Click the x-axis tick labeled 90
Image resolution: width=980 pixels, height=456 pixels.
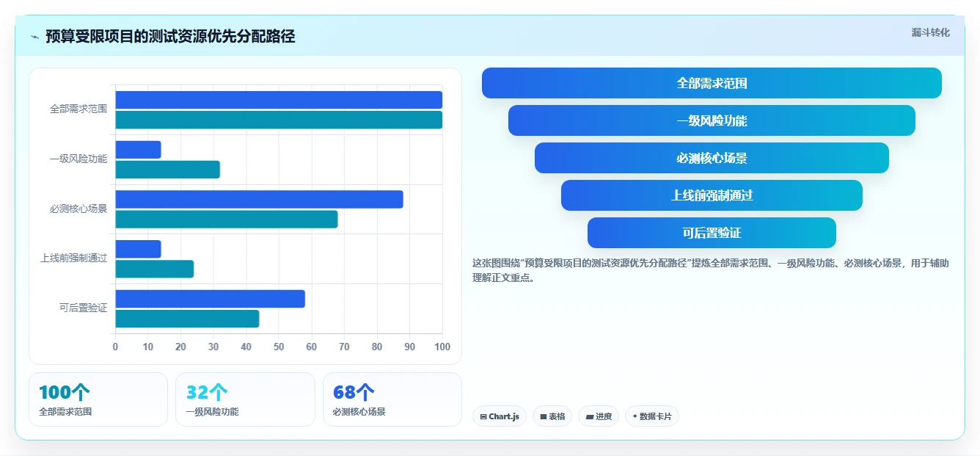coord(409,347)
